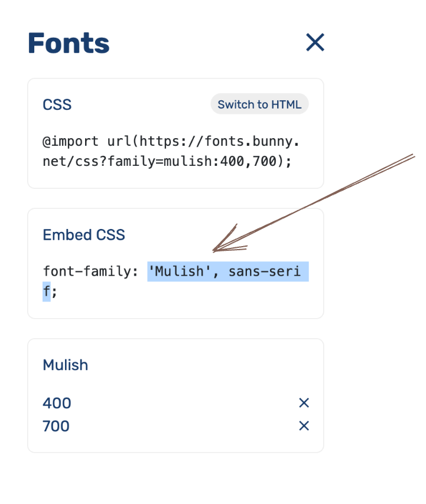This screenshot has width=426, height=504.
Task: Click the @import url CSS code
Action: [x=171, y=151]
